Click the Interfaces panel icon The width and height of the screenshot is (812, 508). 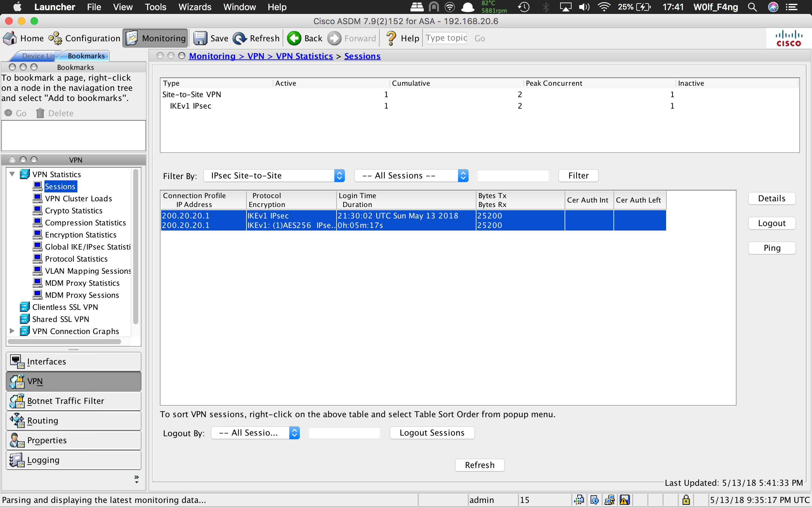[x=17, y=362]
